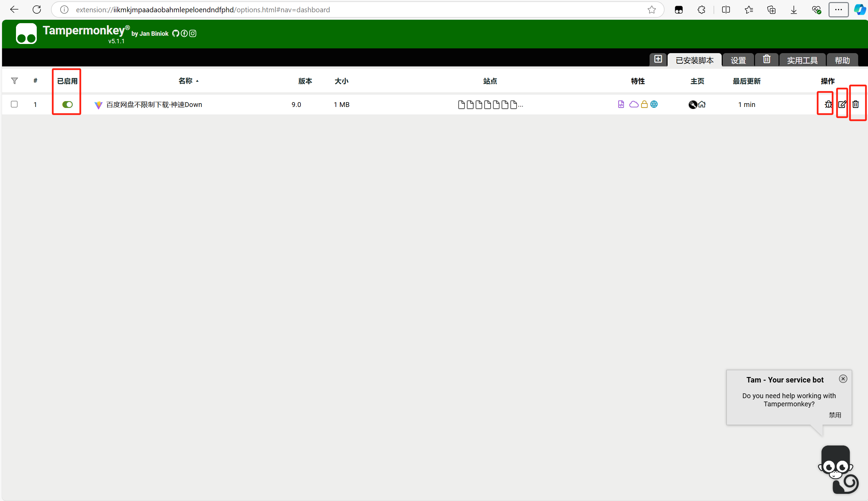The image size is (868, 501).
Task: Open the script's homepage house icon
Action: [702, 104]
